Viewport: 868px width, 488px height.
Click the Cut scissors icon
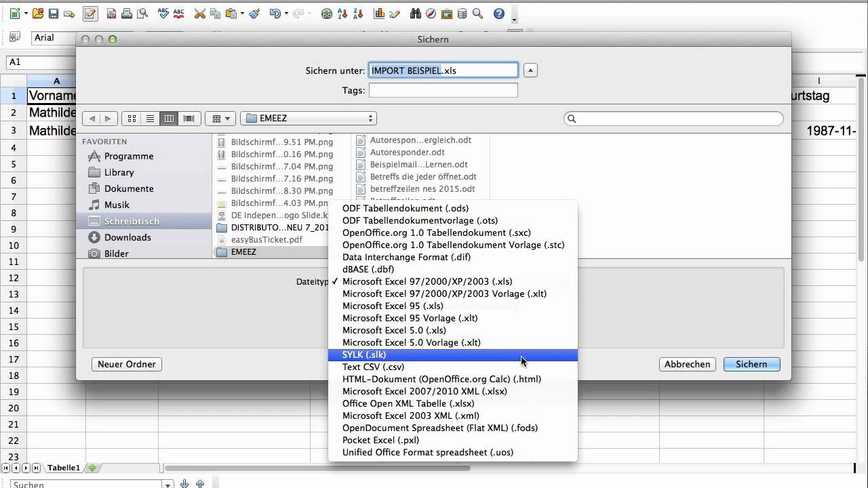coord(199,13)
